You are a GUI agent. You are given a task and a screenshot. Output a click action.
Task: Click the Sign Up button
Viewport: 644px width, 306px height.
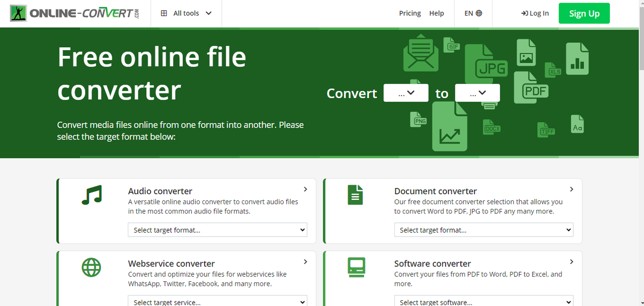coord(584,13)
